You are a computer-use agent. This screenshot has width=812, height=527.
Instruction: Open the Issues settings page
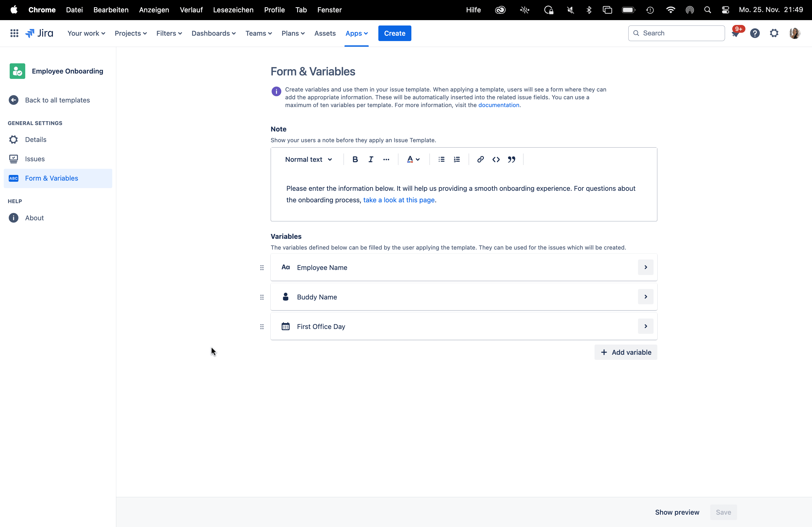35,159
